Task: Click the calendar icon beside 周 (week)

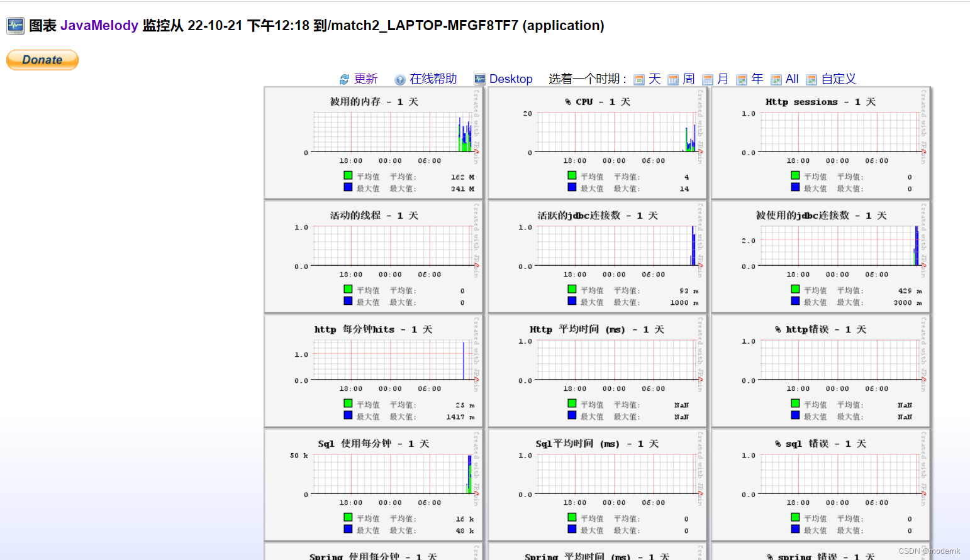Action: point(673,80)
